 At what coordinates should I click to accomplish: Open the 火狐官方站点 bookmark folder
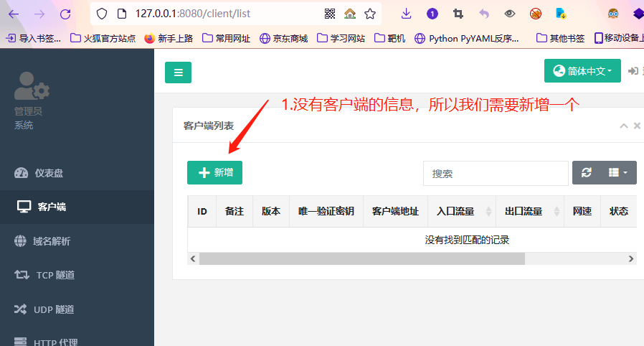click(103, 38)
